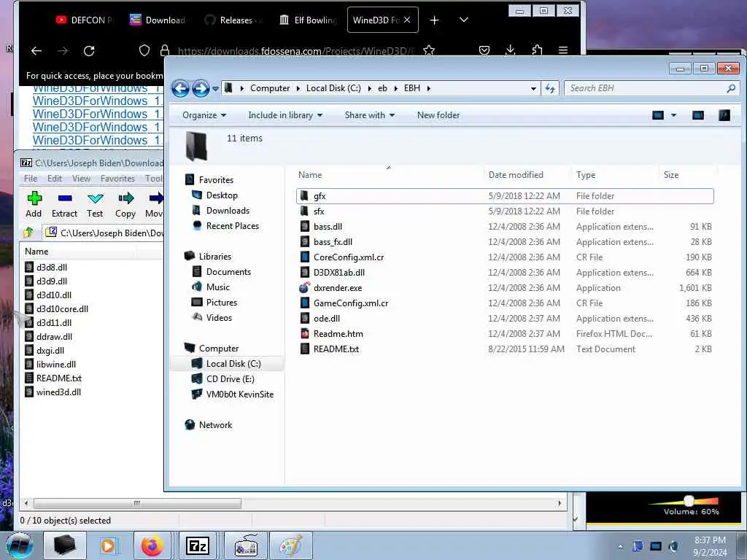
Task: Go up one folder in 7-Zip
Action: click(x=28, y=233)
